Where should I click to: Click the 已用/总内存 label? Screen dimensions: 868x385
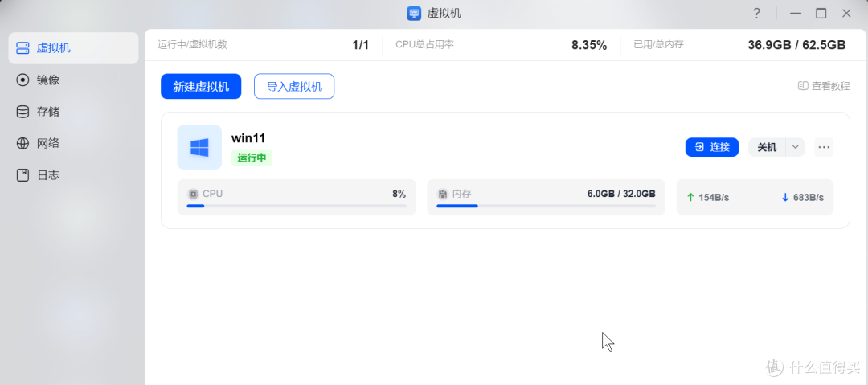pos(659,45)
